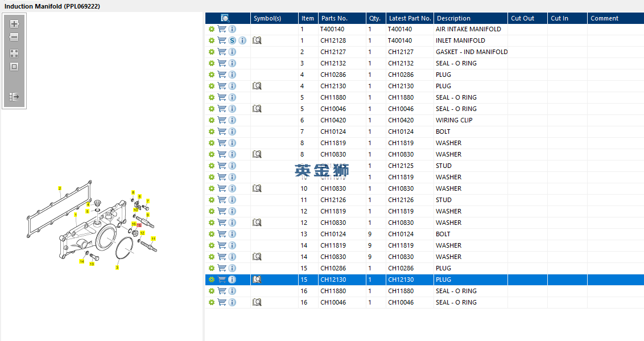Click gear icon for item 15 CH10286

pyautogui.click(x=212, y=268)
